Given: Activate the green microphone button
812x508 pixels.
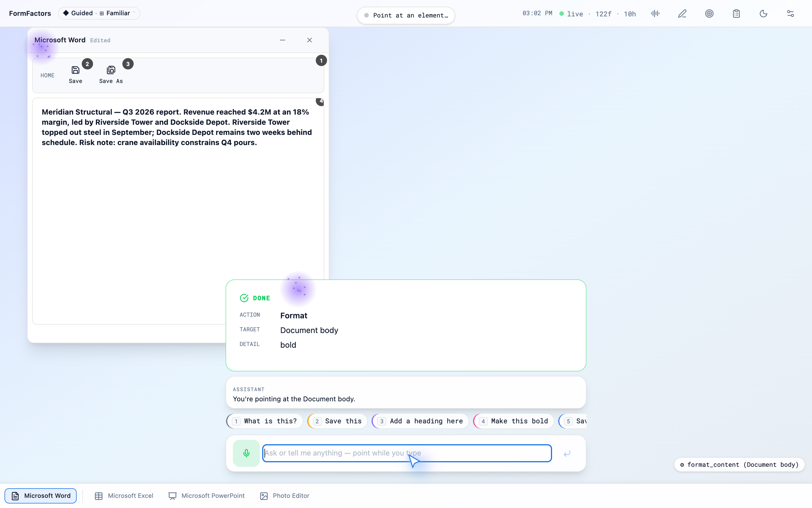Looking at the screenshot, I should (246, 453).
